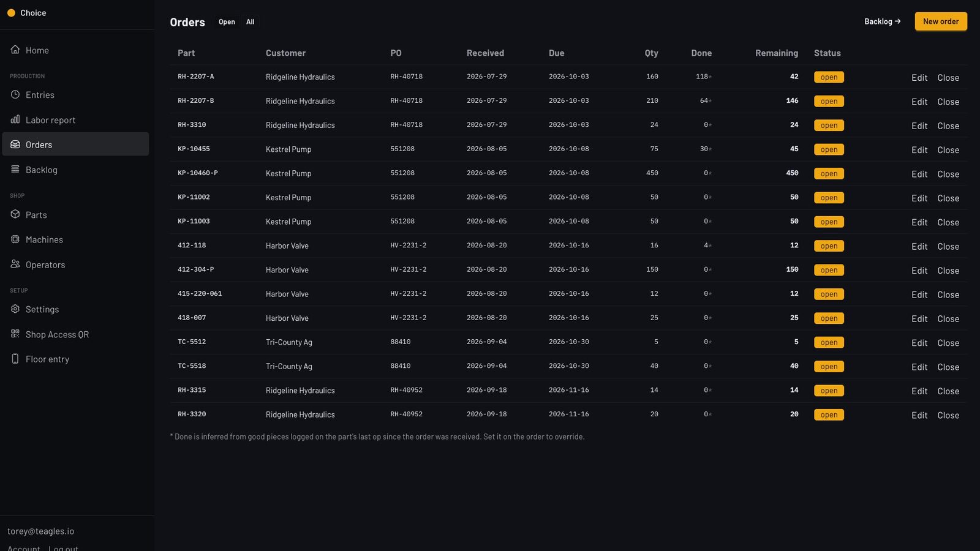This screenshot has height=551, width=980.
Task: Click the Settings gear icon
Action: (15, 309)
